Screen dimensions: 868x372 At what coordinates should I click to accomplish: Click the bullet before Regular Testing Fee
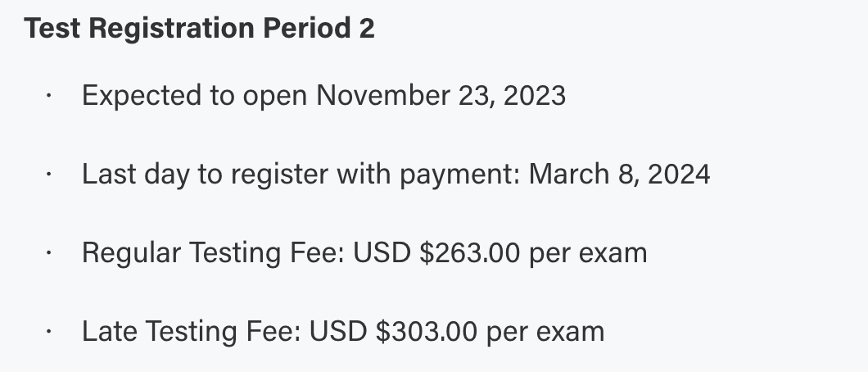[x=49, y=253]
